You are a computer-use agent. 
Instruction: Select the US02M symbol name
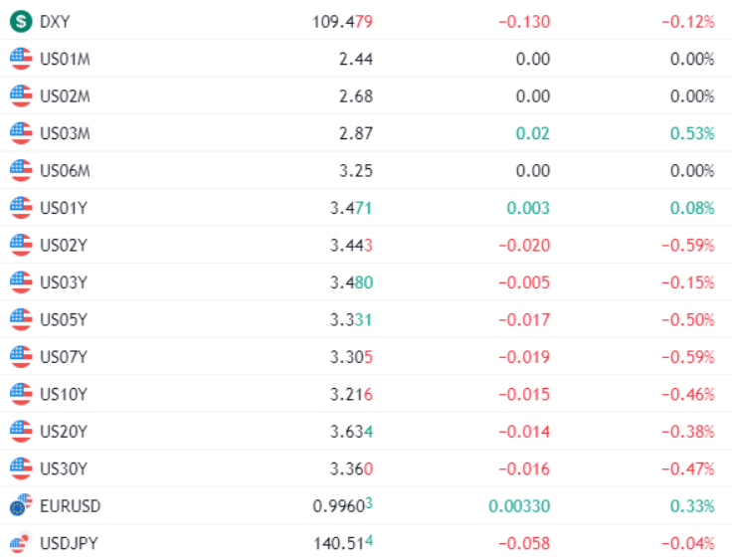tap(65, 96)
